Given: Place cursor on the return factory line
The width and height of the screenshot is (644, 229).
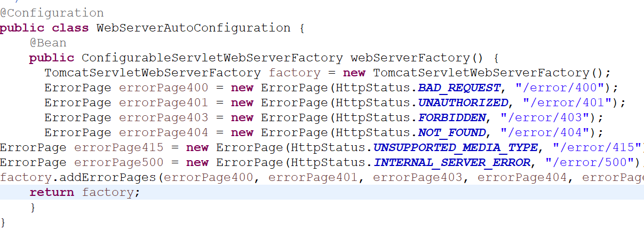Looking at the screenshot, I should point(322,192).
